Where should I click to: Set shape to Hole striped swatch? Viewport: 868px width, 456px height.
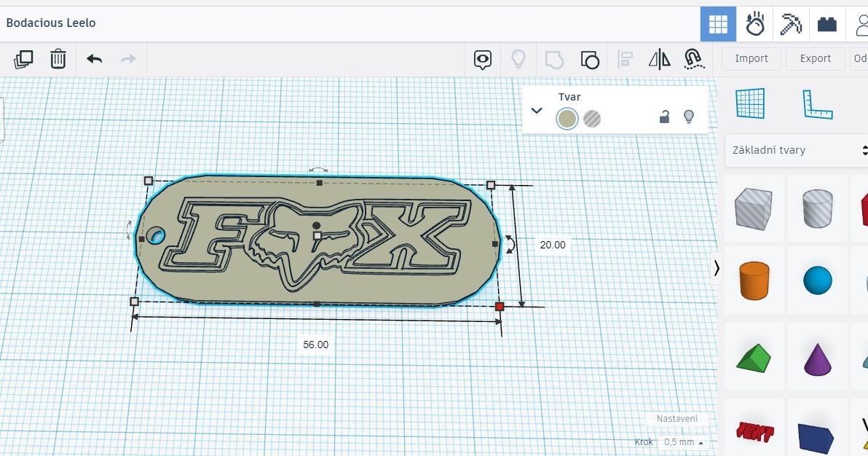592,119
